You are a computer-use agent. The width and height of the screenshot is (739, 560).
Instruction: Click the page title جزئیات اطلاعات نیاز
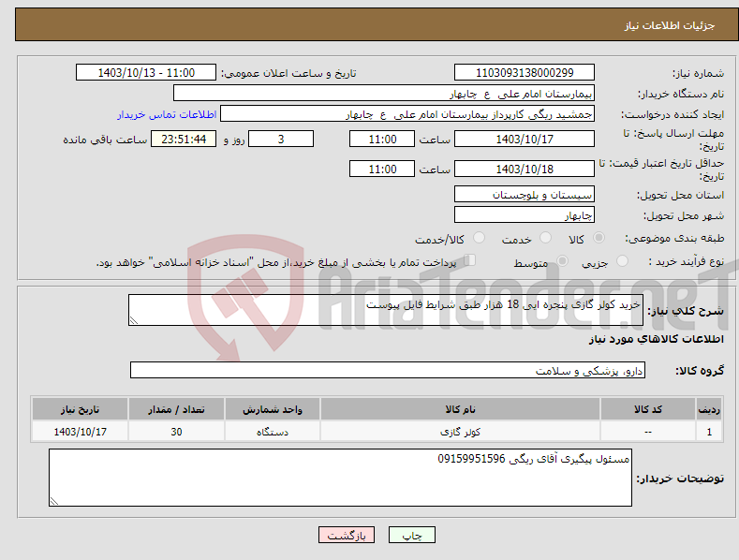point(670,25)
